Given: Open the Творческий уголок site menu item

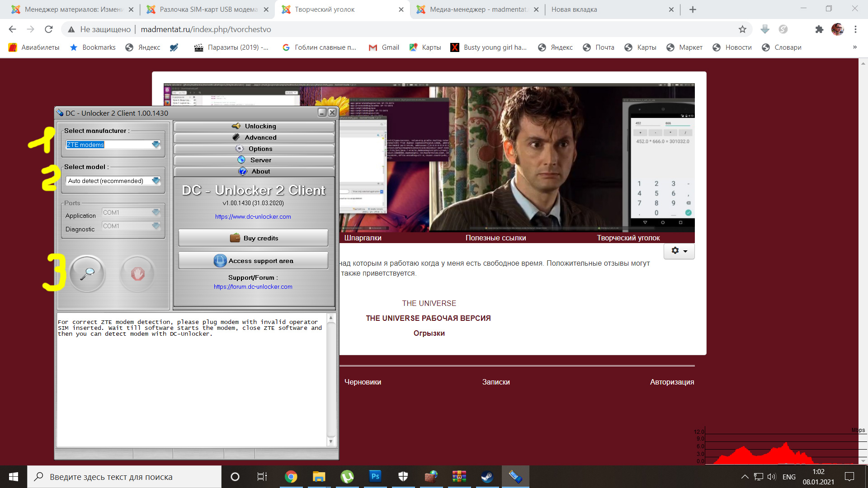Looking at the screenshot, I should click(628, 238).
